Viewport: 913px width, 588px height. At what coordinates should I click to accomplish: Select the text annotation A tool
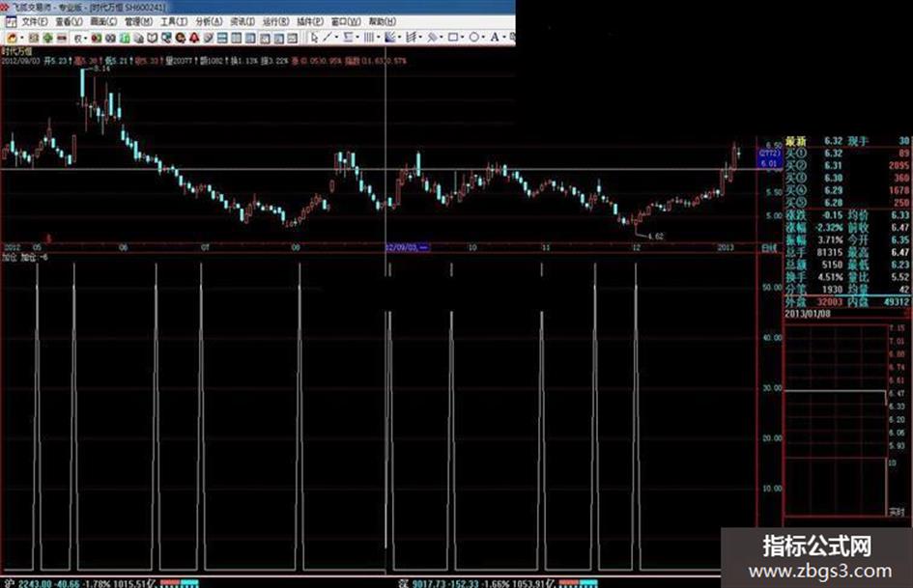click(x=495, y=38)
